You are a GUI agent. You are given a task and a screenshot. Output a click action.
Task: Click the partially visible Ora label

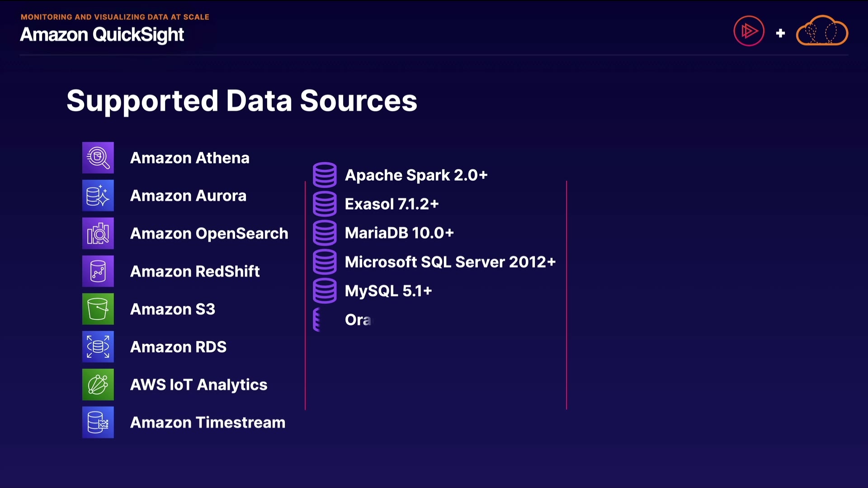[x=358, y=319]
